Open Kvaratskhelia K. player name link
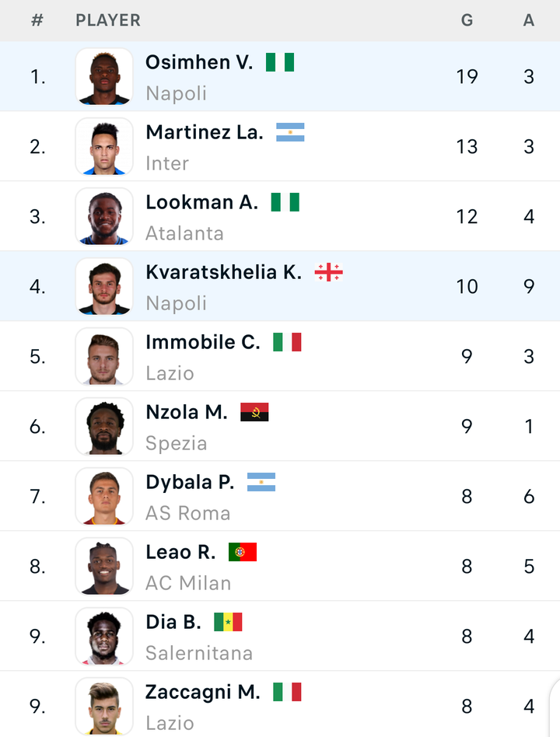Image resolution: width=560 pixels, height=737 pixels. (224, 272)
